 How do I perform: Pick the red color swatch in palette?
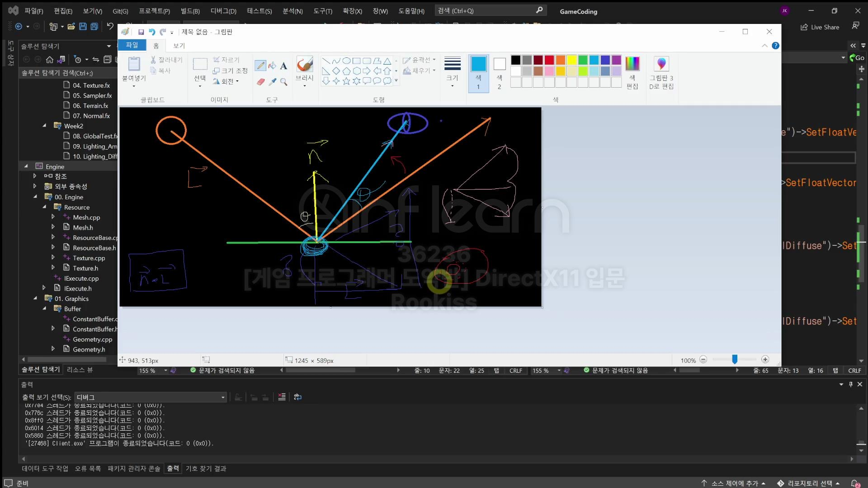click(549, 60)
